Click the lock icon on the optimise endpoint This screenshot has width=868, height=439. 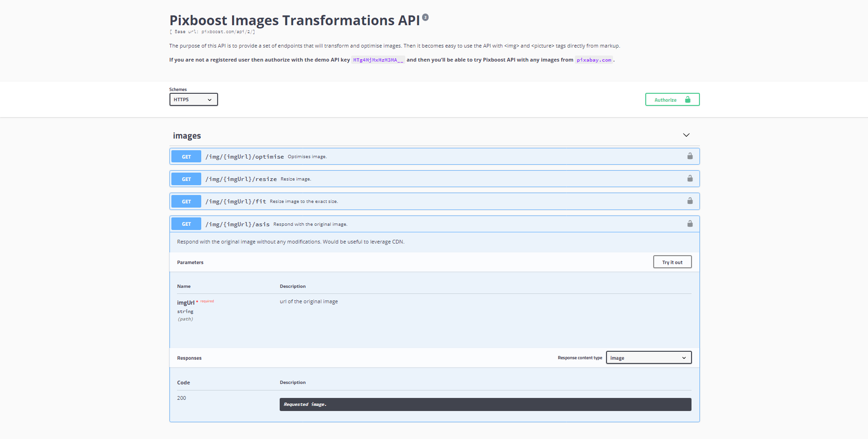point(690,156)
